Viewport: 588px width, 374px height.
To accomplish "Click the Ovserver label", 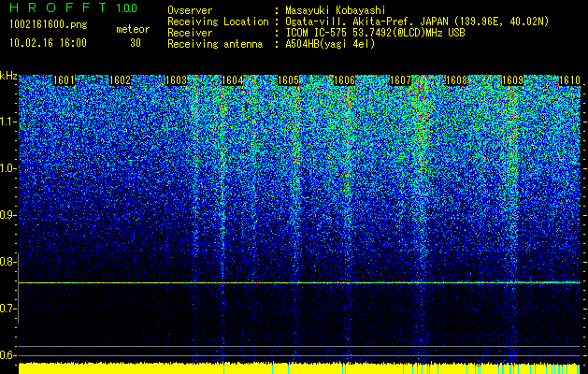I will click(190, 10).
